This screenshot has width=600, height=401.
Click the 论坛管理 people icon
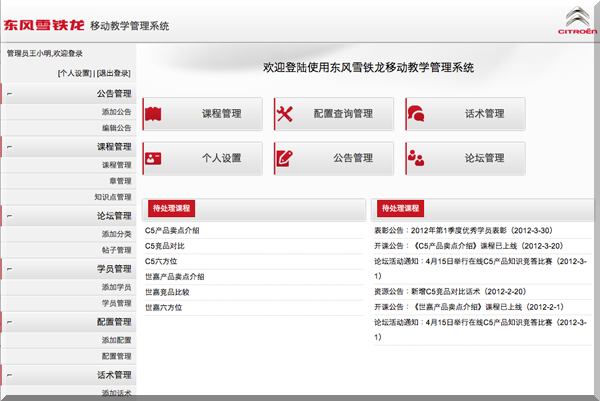[416, 158]
